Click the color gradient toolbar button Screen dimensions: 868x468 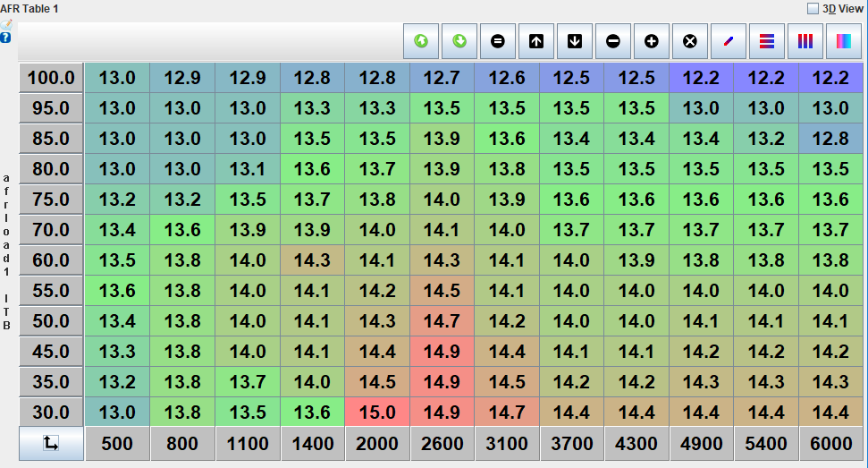click(843, 41)
